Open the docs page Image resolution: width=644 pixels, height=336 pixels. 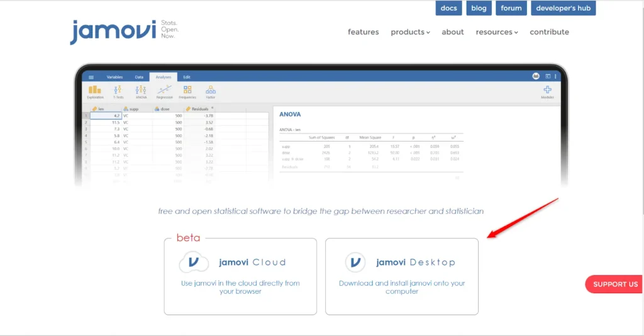point(448,8)
